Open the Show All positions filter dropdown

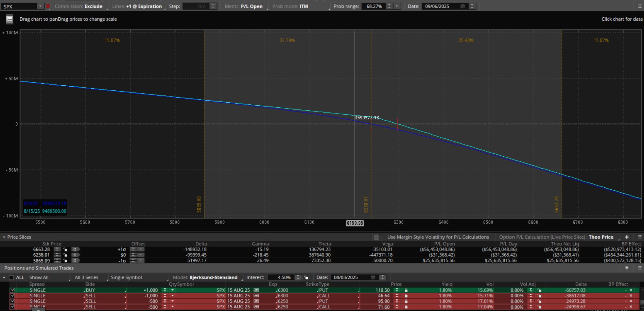pyautogui.click(x=49, y=277)
